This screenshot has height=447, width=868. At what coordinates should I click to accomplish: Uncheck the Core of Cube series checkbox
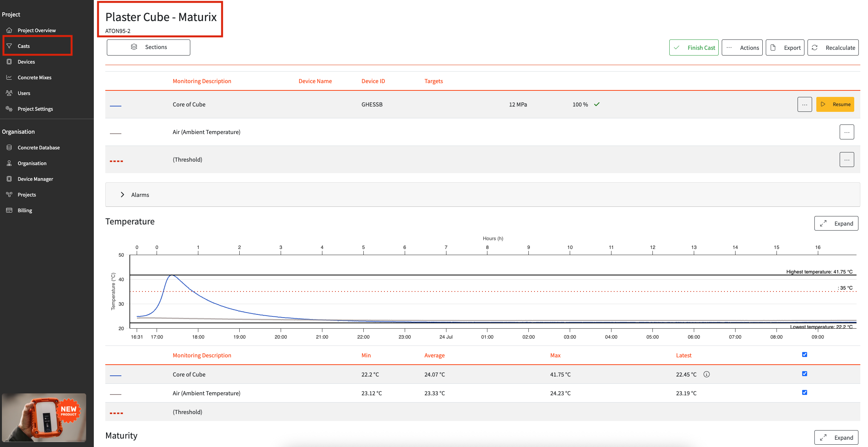click(x=804, y=373)
